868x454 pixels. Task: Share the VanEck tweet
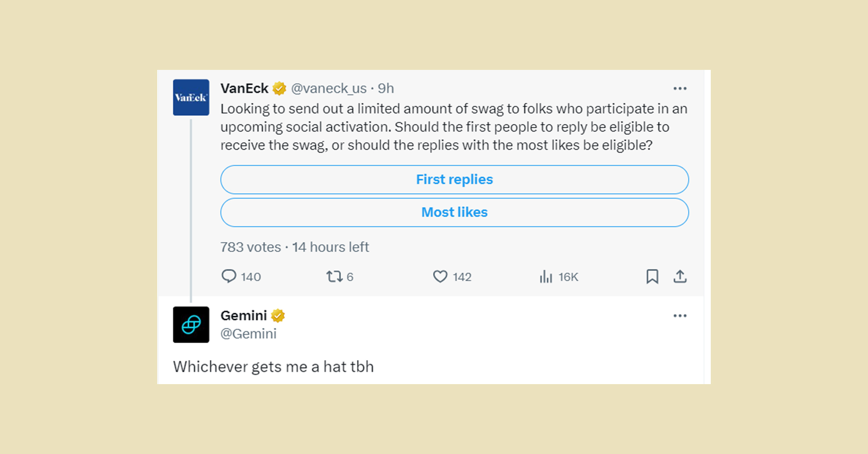[680, 276]
